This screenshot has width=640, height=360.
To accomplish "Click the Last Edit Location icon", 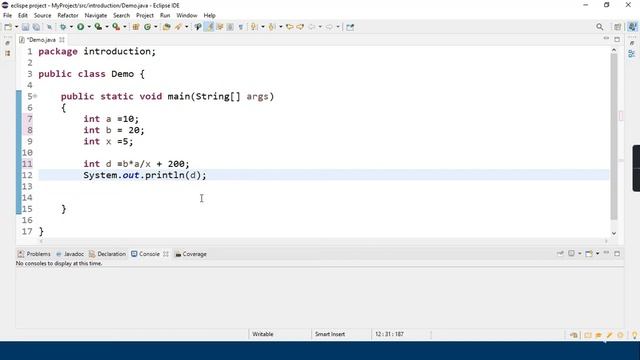I will pos(289,27).
